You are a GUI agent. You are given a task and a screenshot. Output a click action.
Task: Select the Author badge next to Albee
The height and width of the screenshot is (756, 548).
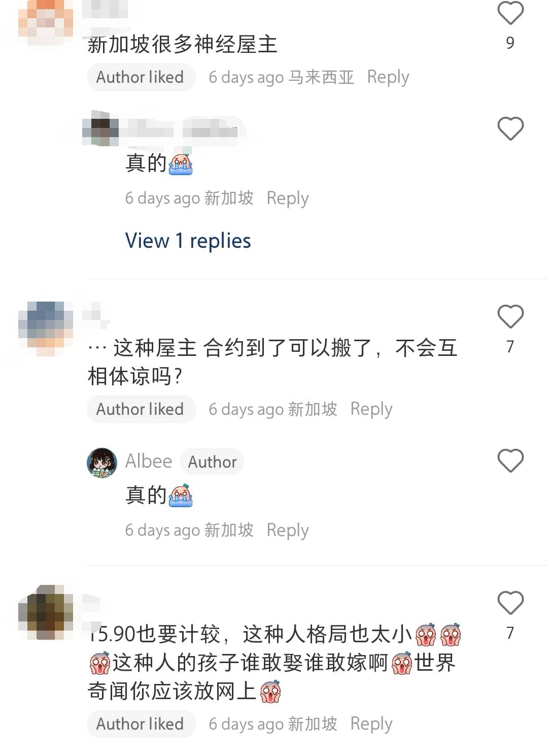point(212,462)
